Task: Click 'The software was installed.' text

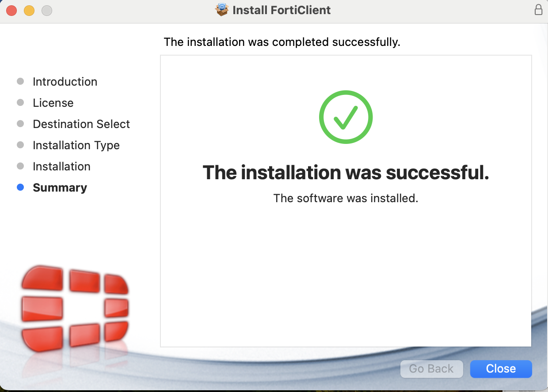Action: [x=346, y=198]
